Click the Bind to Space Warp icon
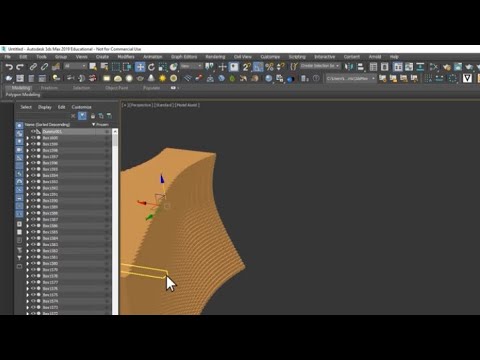The height and width of the screenshot is (360, 480). click(56, 67)
